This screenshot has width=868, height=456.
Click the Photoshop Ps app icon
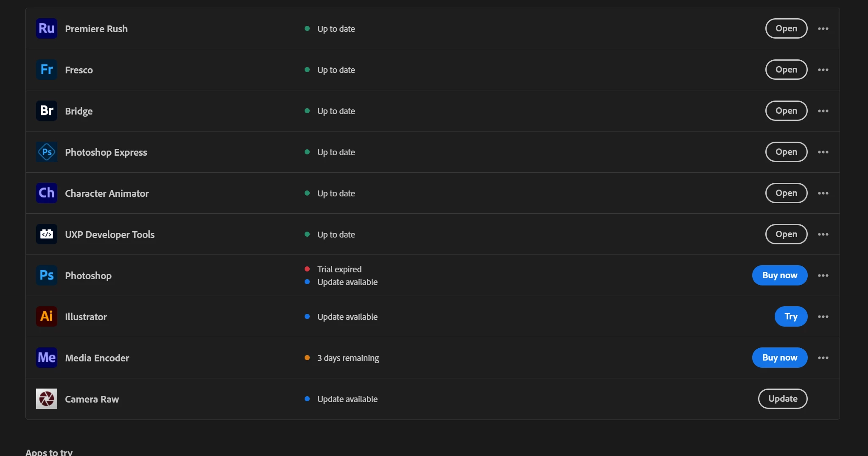click(47, 275)
